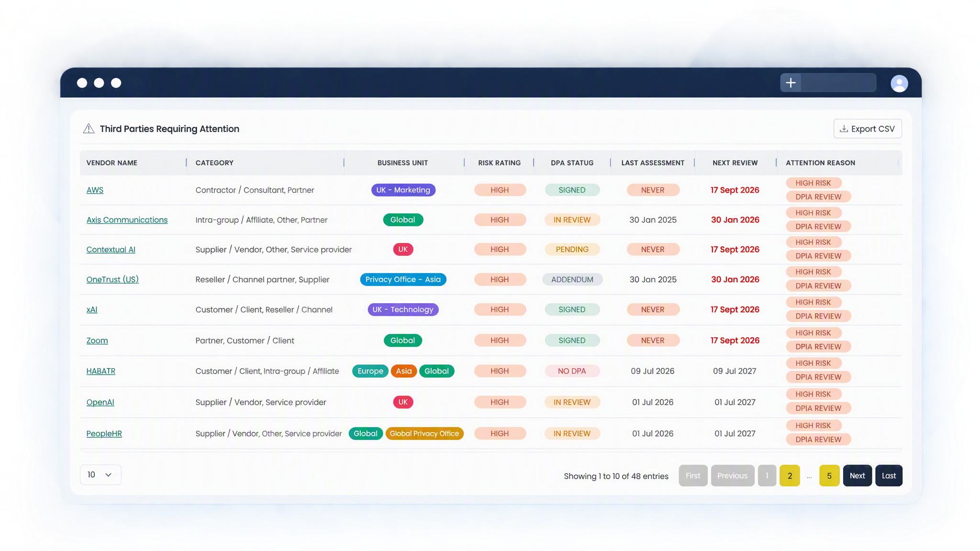Click the warning triangle icon beside the title
The image size is (980, 551).
[x=89, y=129]
